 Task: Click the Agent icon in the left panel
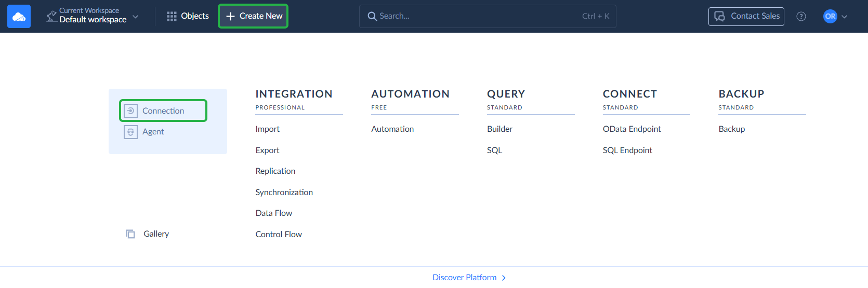pos(130,132)
